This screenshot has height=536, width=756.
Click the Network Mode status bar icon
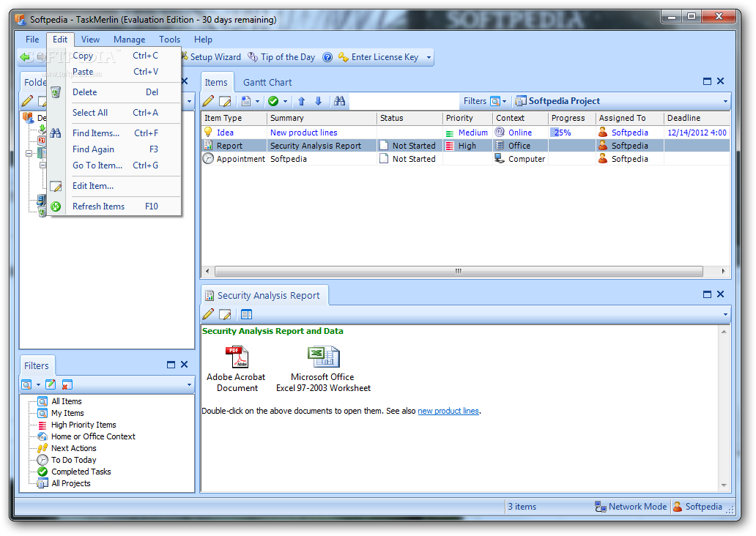(x=600, y=507)
